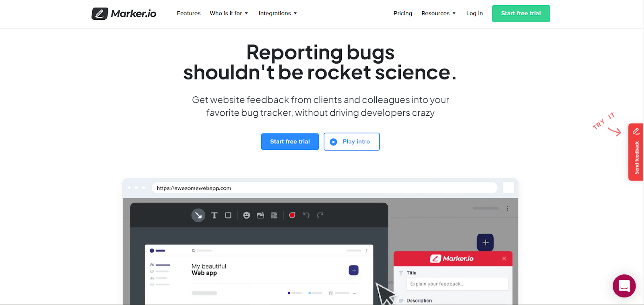Go to Pricing page

(x=403, y=13)
